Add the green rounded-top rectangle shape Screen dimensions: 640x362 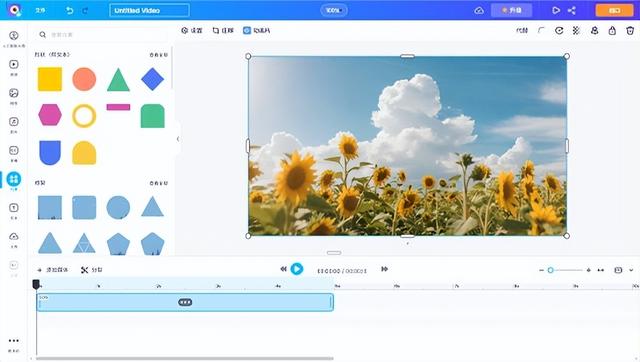tap(153, 116)
